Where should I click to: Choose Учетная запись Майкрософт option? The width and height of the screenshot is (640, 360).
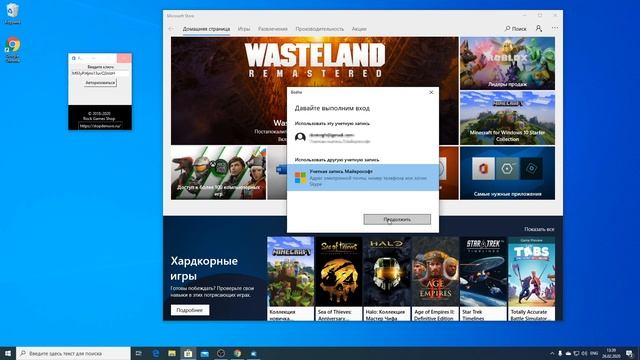coord(362,178)
